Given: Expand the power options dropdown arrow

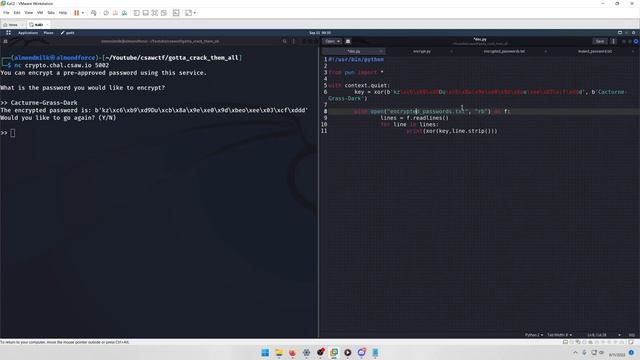Looking at the screenshot, I should (83, 13).
